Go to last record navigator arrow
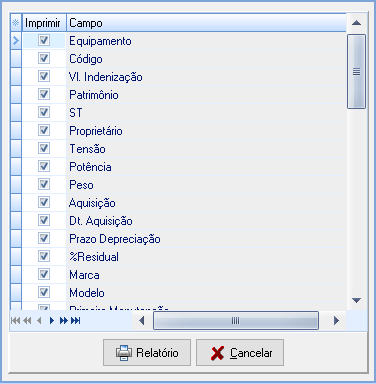Image resolution: width=376 pixels, height=384 pixels. 76,321
